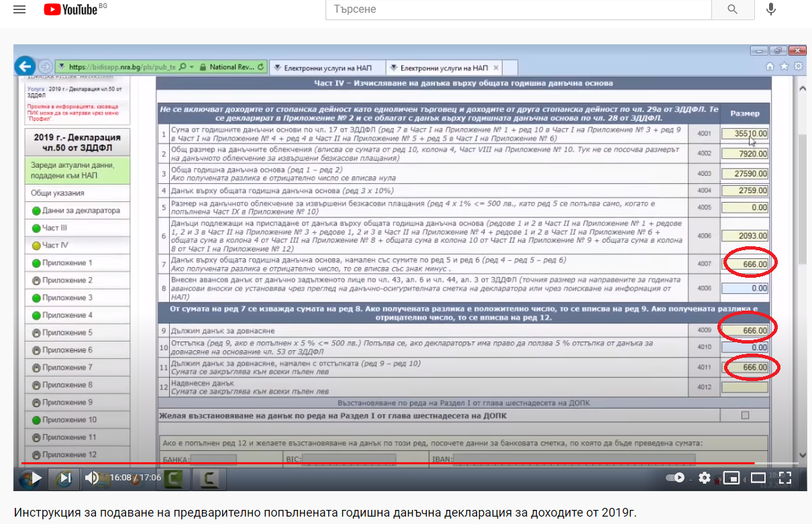Open favorites with the star icon
This screenshot has width=812, height=524.
pos(784,66)
